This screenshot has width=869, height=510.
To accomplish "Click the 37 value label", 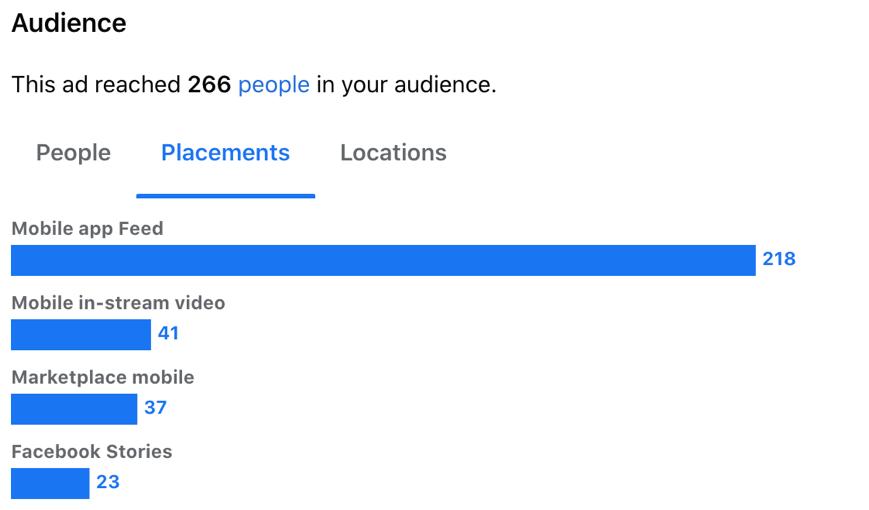I will [x=155, y=407].
